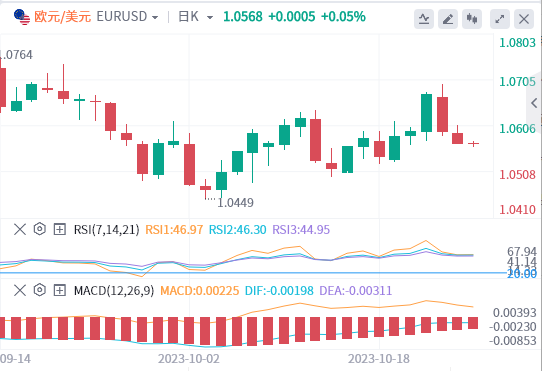This screenshot has width=542, height=371.
Task: Click the MACD(12,26,9) label
Action: pyautogui.click(x=114, y=290)
